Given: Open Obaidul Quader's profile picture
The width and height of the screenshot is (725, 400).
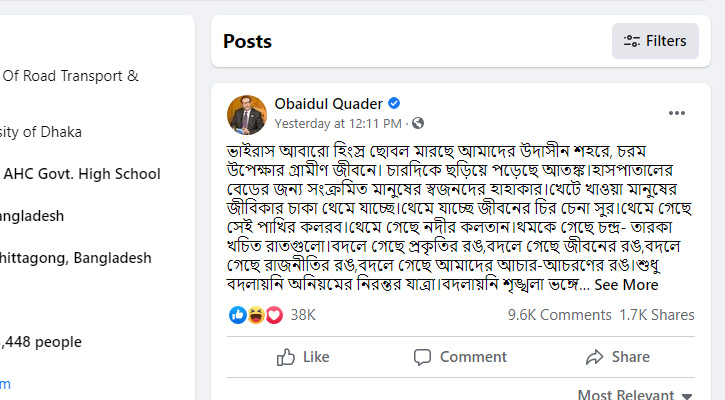Looking at the screenshot, I should click(x=247, y=114).
